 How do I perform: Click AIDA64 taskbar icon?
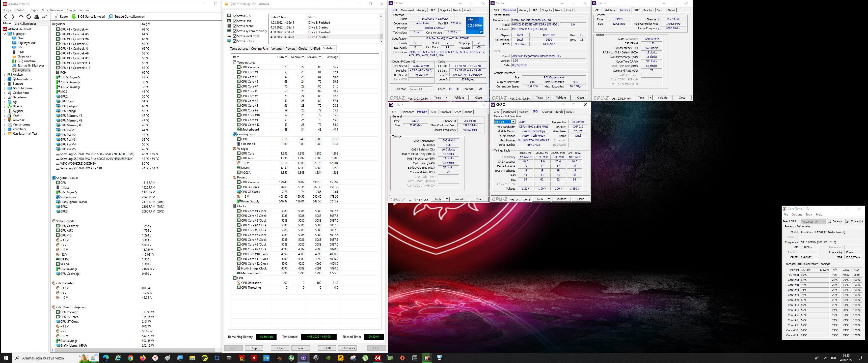378,358
